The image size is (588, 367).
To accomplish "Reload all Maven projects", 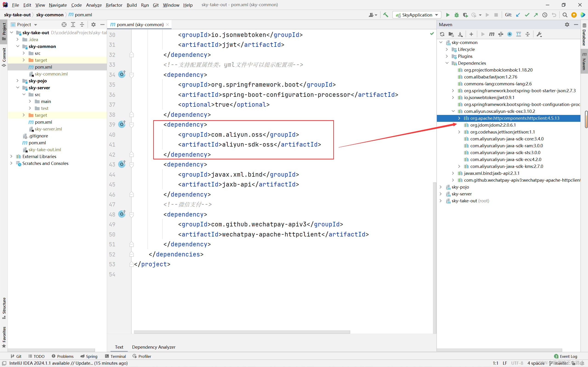I will click(x=442, y=34).
